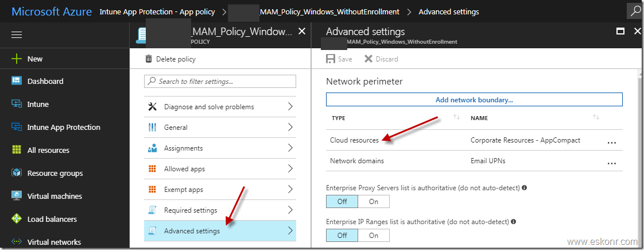
Task: Open the Resource groups cube icon
Action: point(17,173)
